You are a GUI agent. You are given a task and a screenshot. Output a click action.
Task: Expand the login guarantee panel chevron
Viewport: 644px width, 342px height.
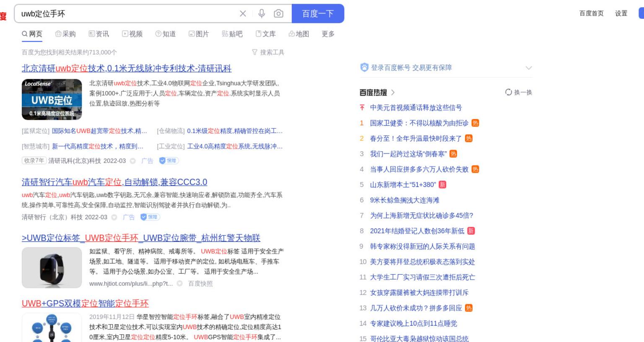pos(529,68)
